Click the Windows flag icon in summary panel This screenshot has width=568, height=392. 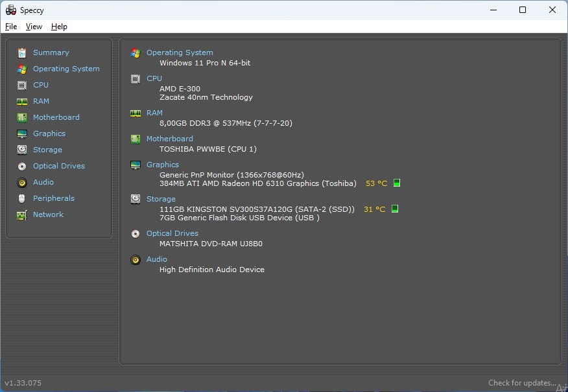(136, 53)
